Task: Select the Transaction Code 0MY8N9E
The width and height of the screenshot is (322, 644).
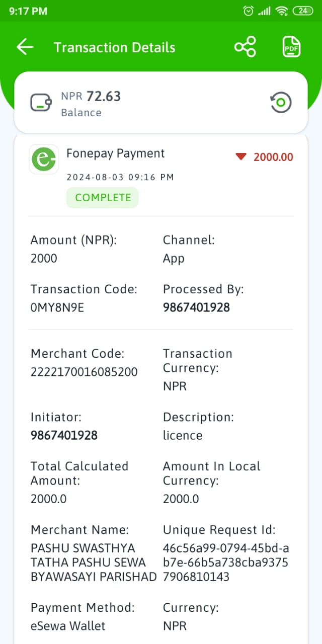Action: click(x=57, y=307)
